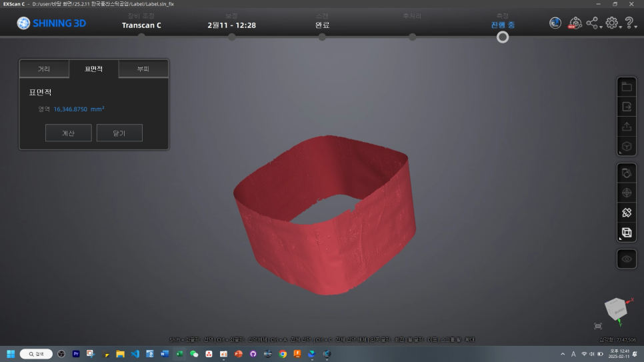Open the EXModel round icon
644x362 pixels.
tap(555, 23)
